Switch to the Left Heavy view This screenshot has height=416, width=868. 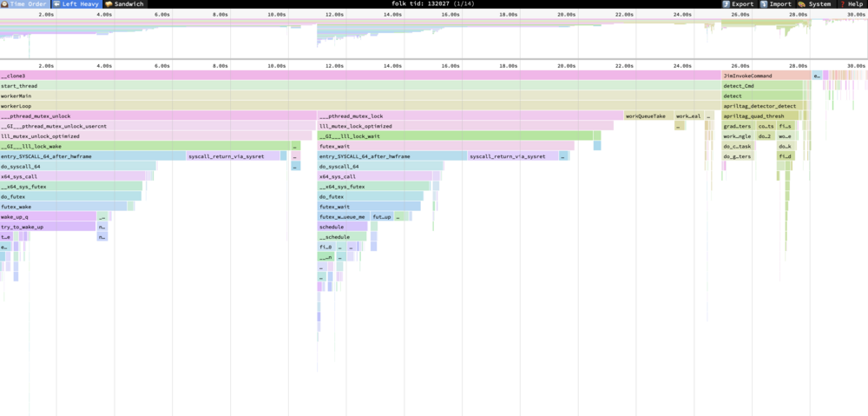coord(76,3)
